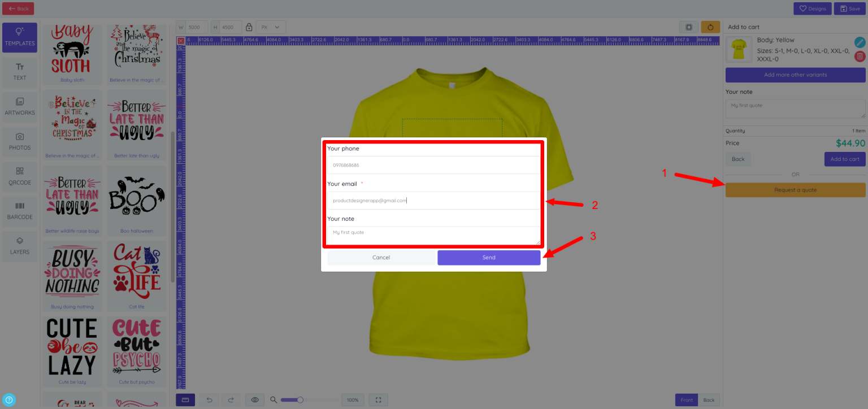868x409 pixels.
Task: Open the Text tool panel
Action: (x=20, y=72)
